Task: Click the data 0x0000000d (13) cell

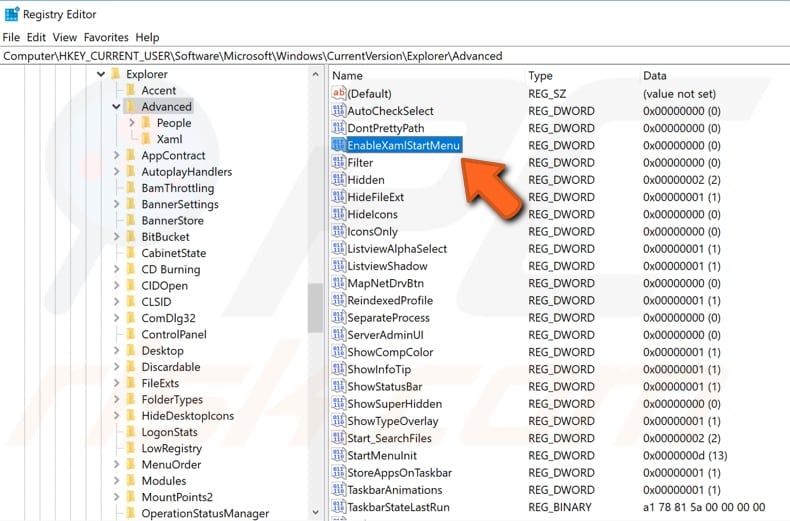Action: pos(685,455)
